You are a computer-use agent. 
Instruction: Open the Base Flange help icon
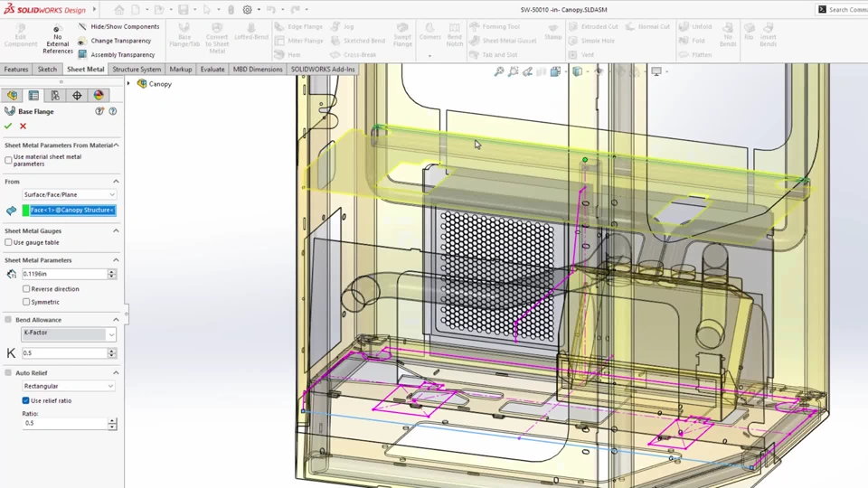pos(112,111)
